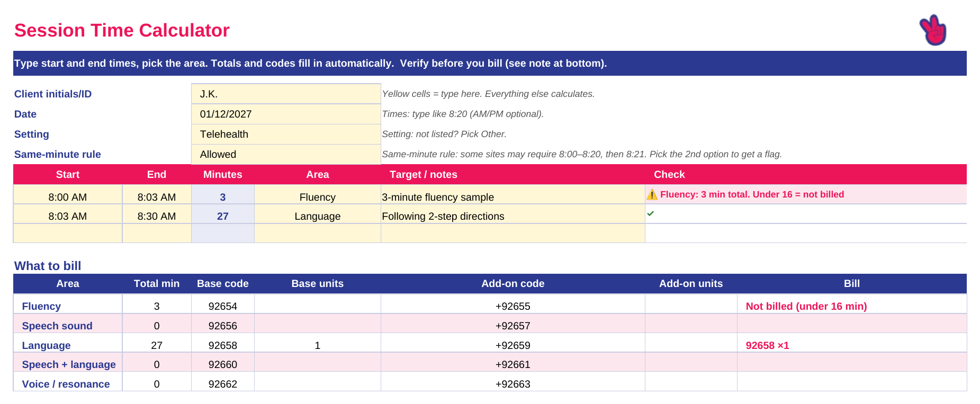Click the 'What to bill' section heading

coord(48,266)
